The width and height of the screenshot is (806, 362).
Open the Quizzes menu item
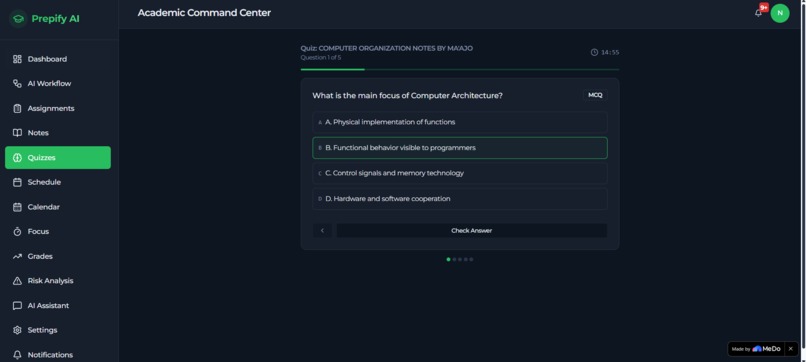click(x=58, y=158)
